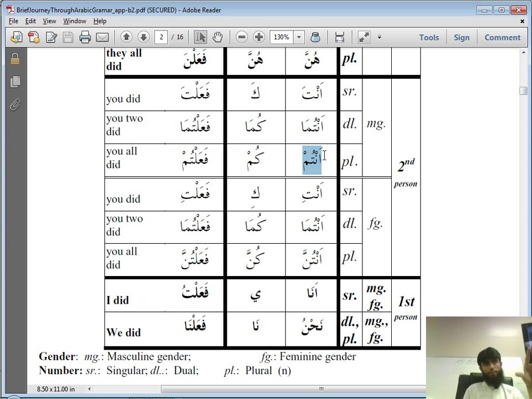Click the Save floppy disk icon
The width and height of the screenshot is (532, 399).
click(68, 37)
